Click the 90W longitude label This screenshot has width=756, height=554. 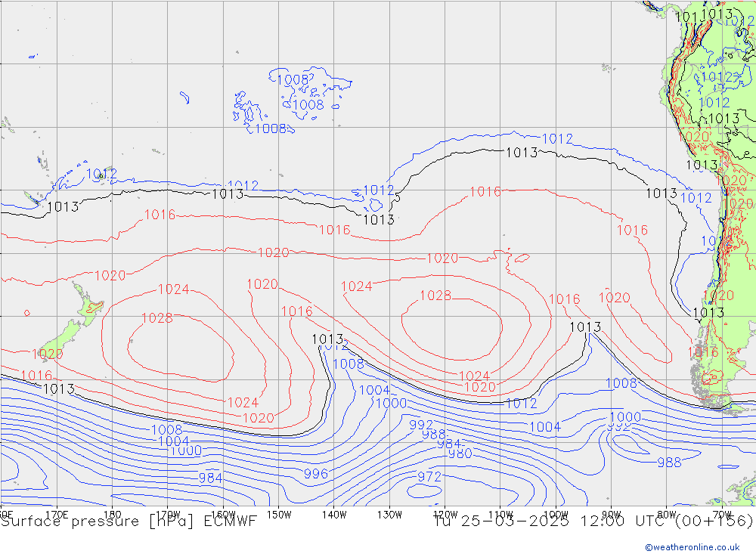tap(611, 515)
